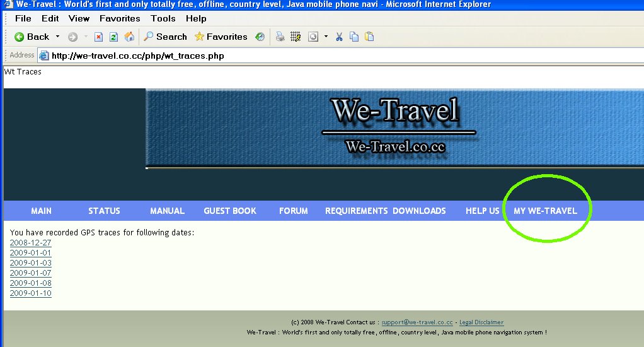Image resolution: width=644 pixels, height=347 pixels.
Task: Show browsing History icon
Action: coord(260,37)
